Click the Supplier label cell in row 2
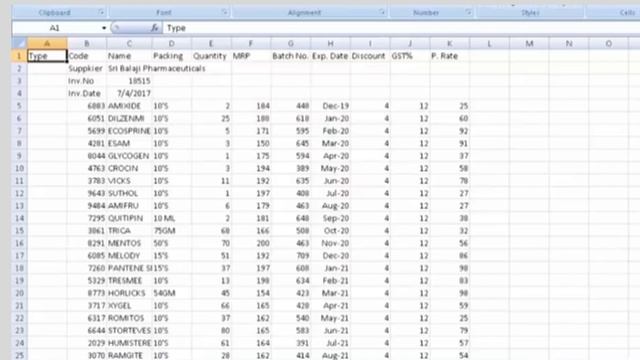Viewport: 640px width, 360px height. (87, 69)
